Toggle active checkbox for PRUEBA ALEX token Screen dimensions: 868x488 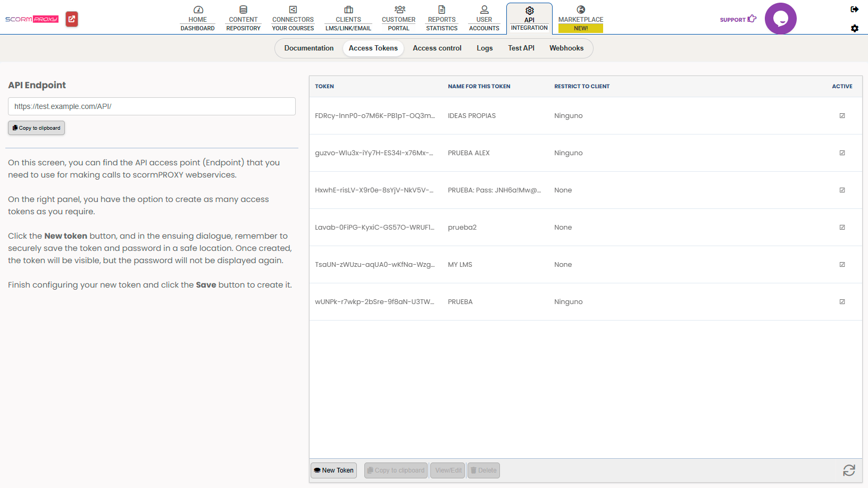click(x=842, y=153)
